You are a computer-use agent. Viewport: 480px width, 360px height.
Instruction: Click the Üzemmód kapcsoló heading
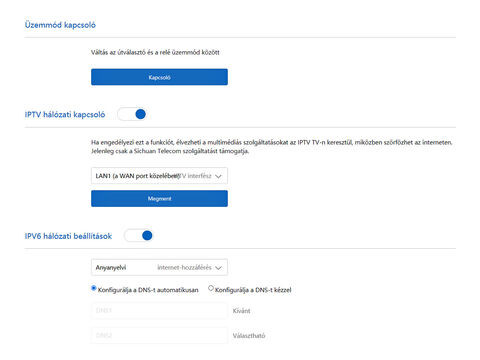click(60, 25)
